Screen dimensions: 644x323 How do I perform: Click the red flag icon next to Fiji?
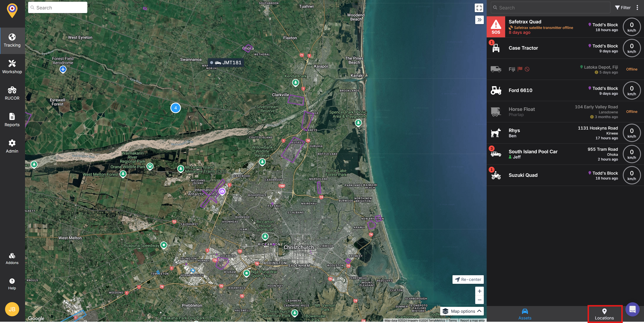520,69
